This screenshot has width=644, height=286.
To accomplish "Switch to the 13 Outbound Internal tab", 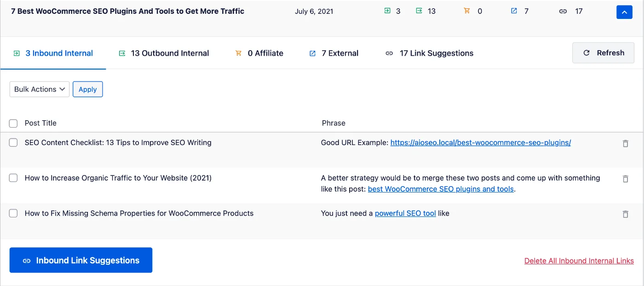I will (164, 53).
